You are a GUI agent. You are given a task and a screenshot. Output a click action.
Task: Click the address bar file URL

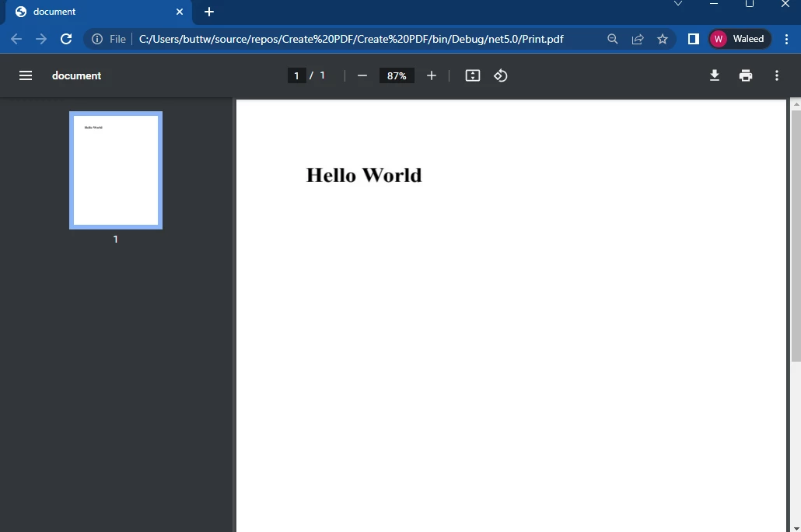[351, 39]
